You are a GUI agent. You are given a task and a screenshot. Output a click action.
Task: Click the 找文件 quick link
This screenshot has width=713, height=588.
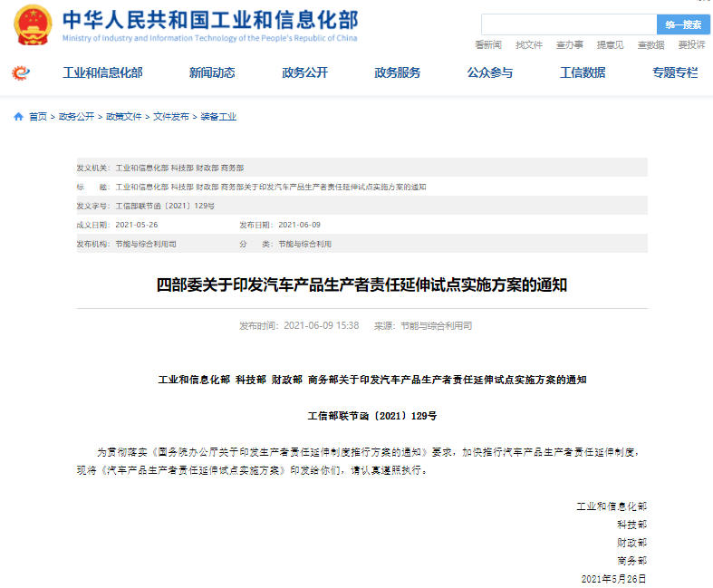[529, 45]
